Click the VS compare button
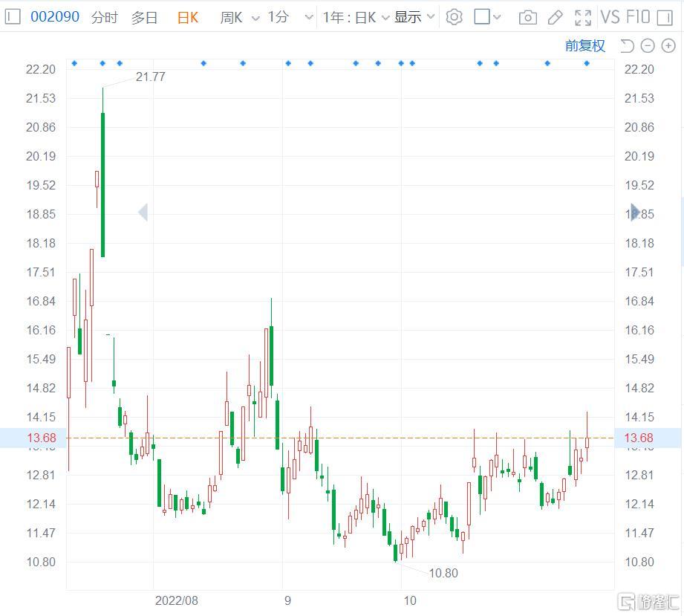684x616 pixels. tap(610, 17)
